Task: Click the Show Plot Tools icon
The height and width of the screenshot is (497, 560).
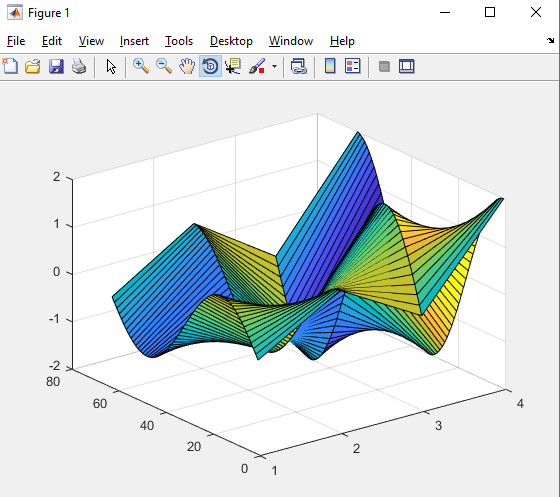Action: point(407,66)
